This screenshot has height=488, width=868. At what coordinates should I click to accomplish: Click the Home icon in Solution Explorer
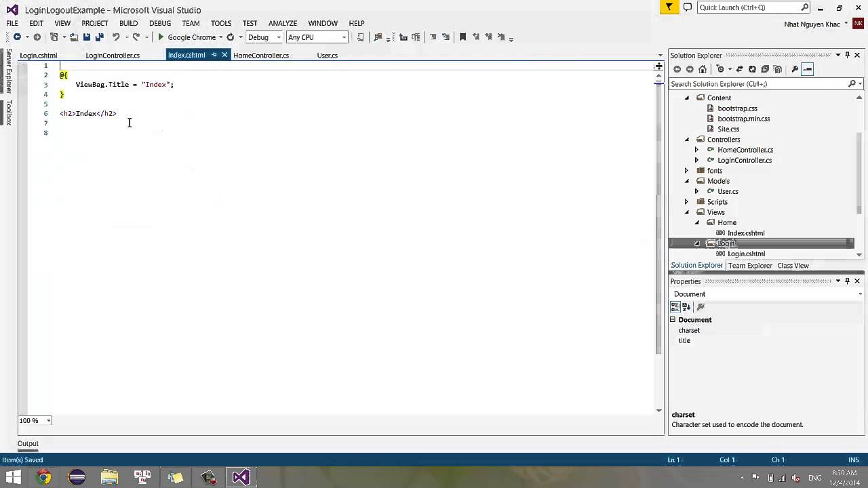(703, 69)
